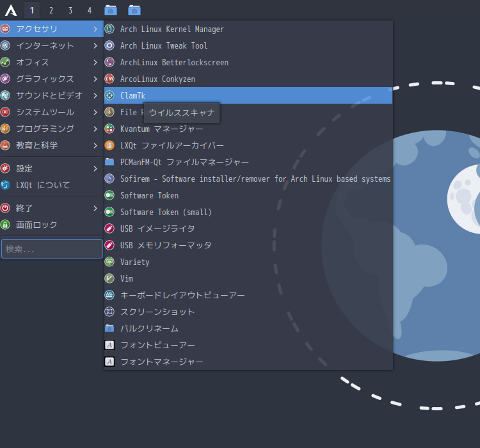Open プログラミング category label
This screenshot has height=448, width=480.
[x=45, y=129]
